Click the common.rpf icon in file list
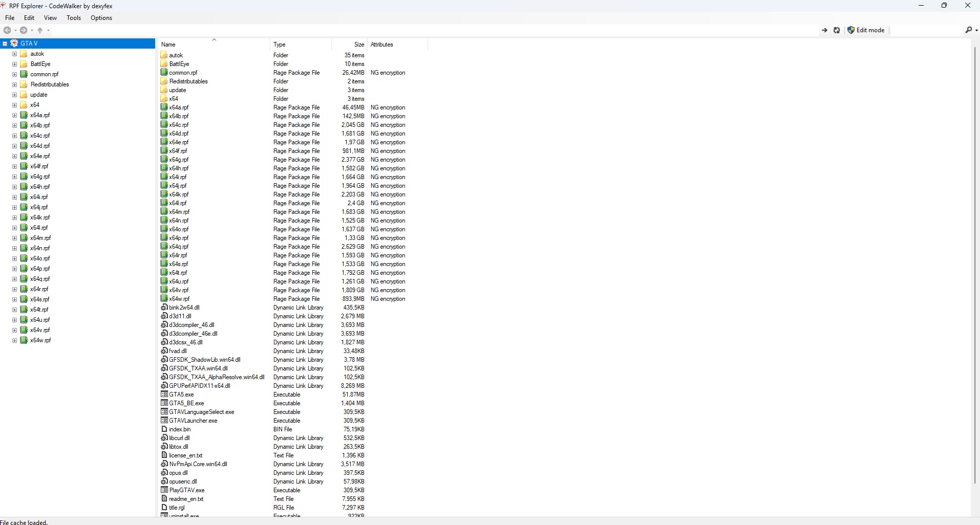The width and height of the screenshot is (980, 525). point(164,72)
